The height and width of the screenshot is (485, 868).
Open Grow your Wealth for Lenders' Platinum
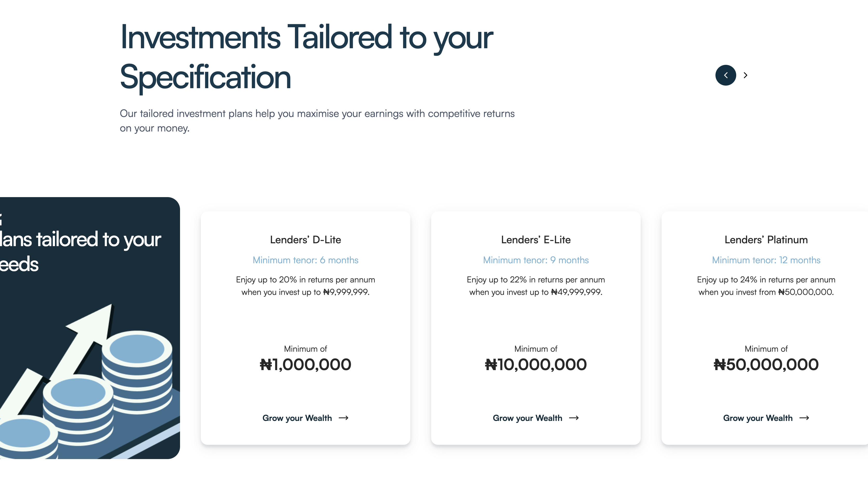(758, 418)
